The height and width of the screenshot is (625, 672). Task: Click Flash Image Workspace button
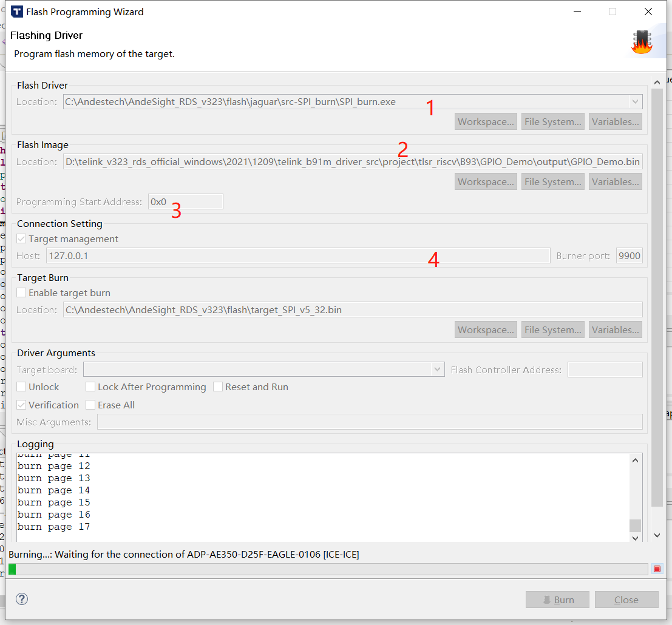(x=486, y=181)
